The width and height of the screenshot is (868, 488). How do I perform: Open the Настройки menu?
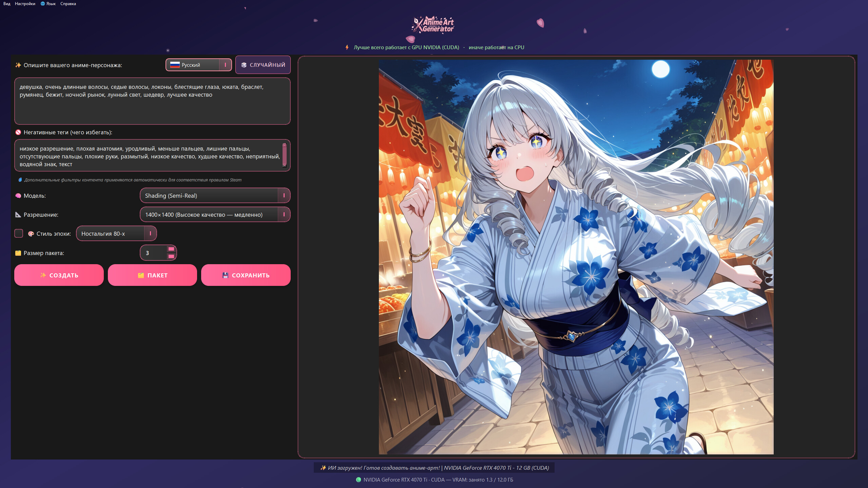[25, 4]
